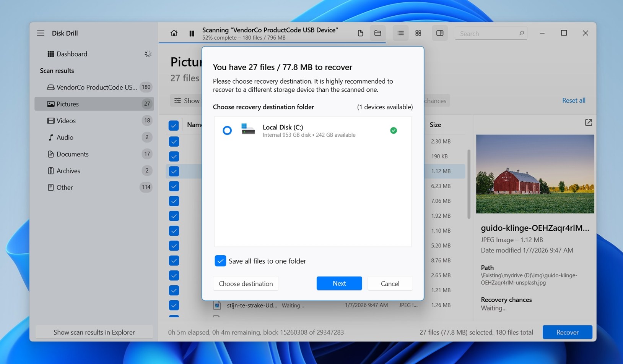The height and width of the screenshot is (364, 623).
Task: Select the Local Disk (C:) radio button
Action: 227,131
